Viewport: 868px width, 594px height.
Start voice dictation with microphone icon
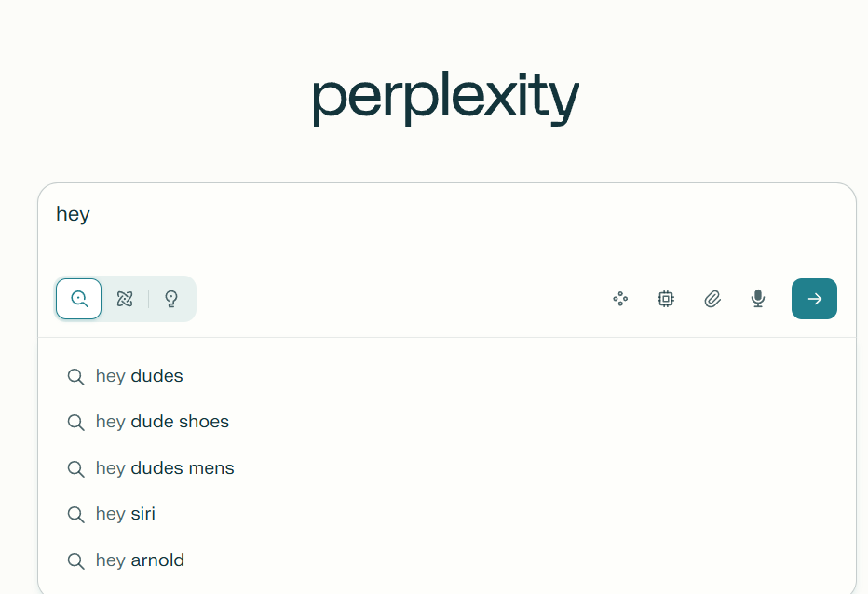tap(758, 299)
